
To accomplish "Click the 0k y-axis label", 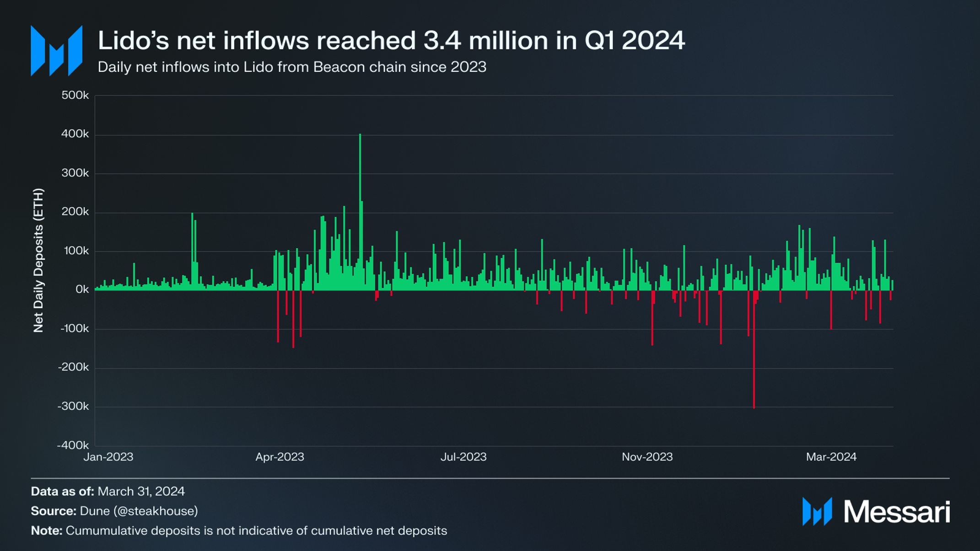I will [82, 289].
